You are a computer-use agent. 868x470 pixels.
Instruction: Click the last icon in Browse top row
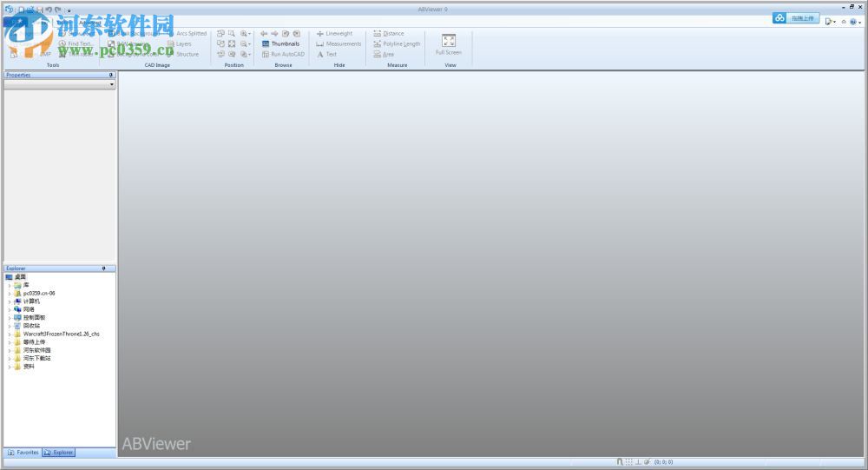pyautogui.click(x=297, y=34)
